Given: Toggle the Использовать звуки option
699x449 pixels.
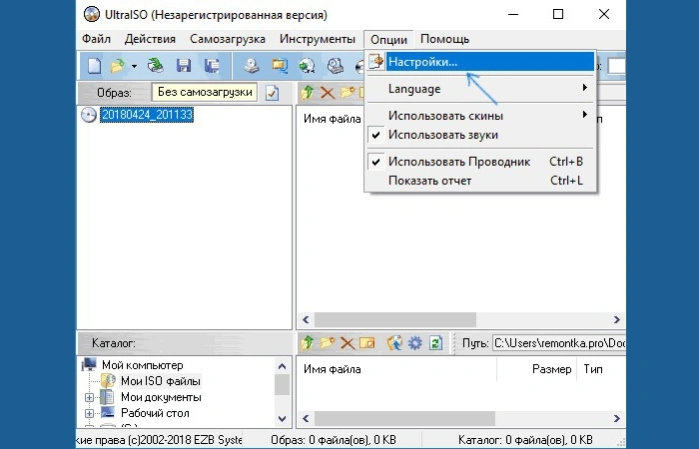Looking at the screenshot, I should point(481,135).
